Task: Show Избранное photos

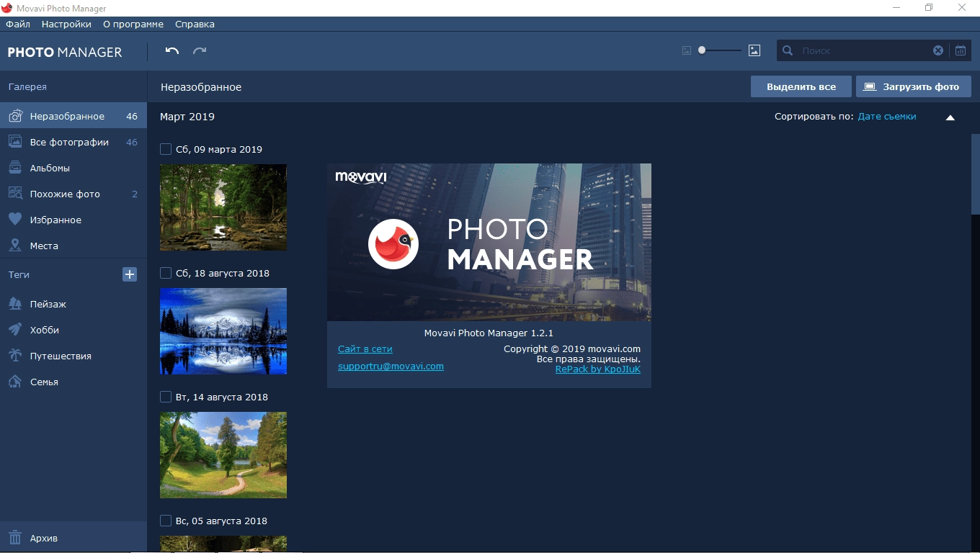Action: pyautogui.click(x=73, y=220)
